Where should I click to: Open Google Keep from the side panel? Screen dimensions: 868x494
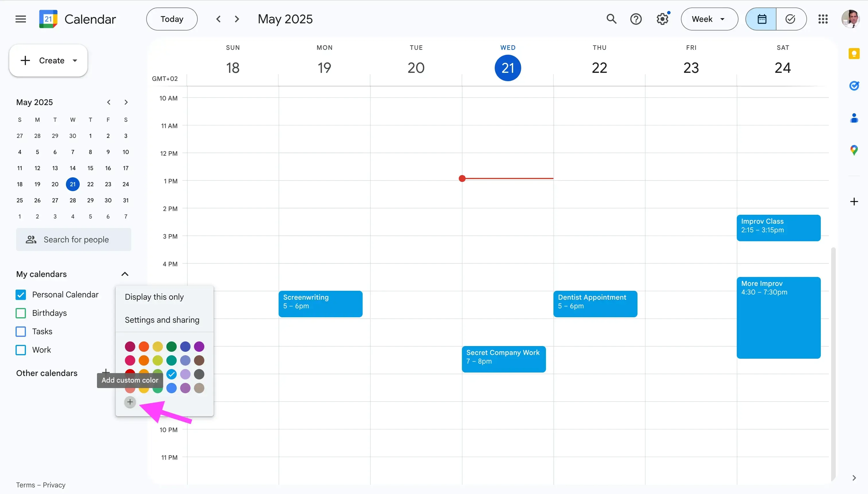[x=854, y=53]
